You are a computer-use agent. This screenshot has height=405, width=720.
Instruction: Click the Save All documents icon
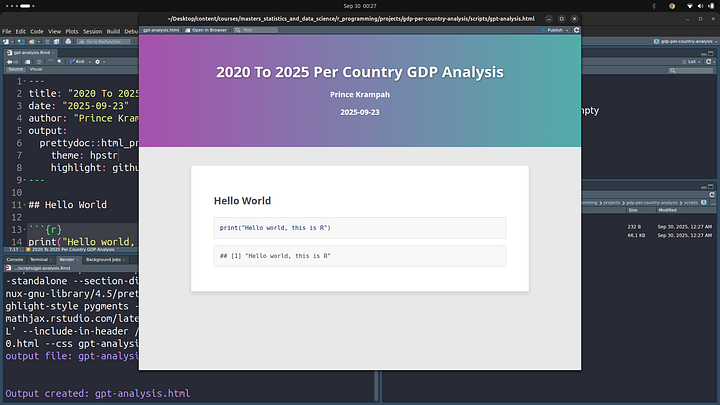56,41
